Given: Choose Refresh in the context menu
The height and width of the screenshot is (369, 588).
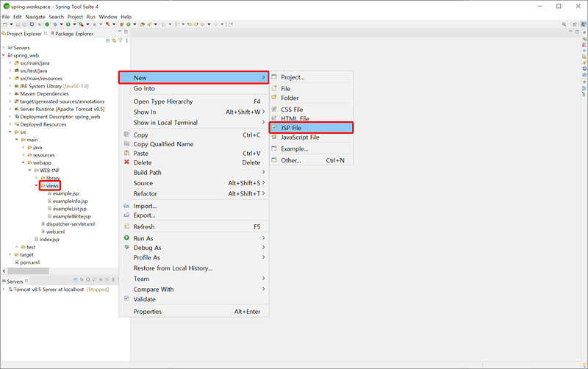Looking at the screenshot, I should tap(194, 226).
